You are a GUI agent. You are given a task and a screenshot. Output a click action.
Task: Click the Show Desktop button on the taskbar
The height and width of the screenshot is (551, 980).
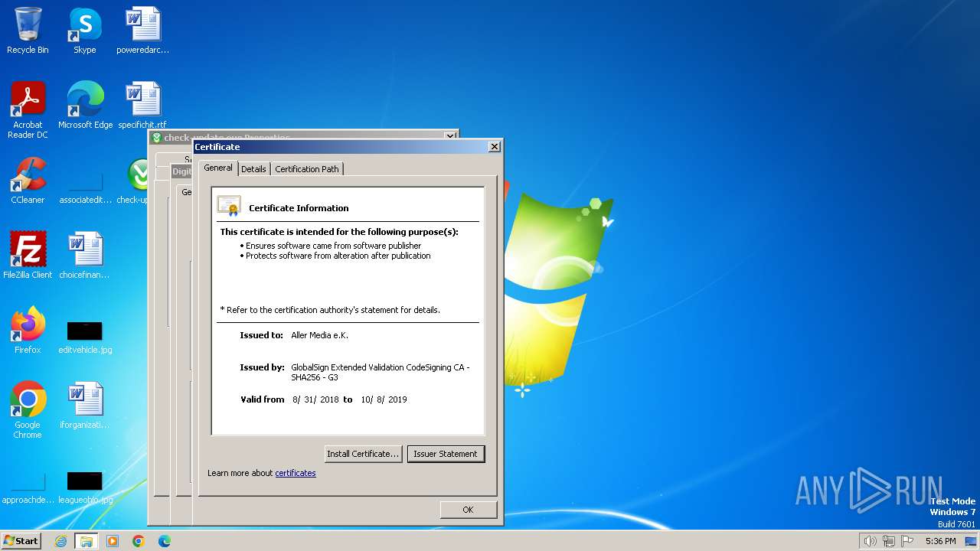[972, 541]
